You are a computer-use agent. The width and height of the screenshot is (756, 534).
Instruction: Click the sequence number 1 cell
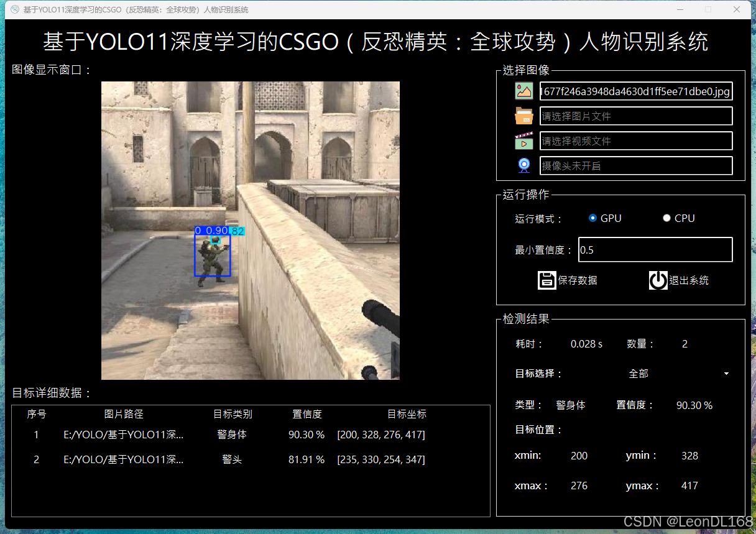36,435
